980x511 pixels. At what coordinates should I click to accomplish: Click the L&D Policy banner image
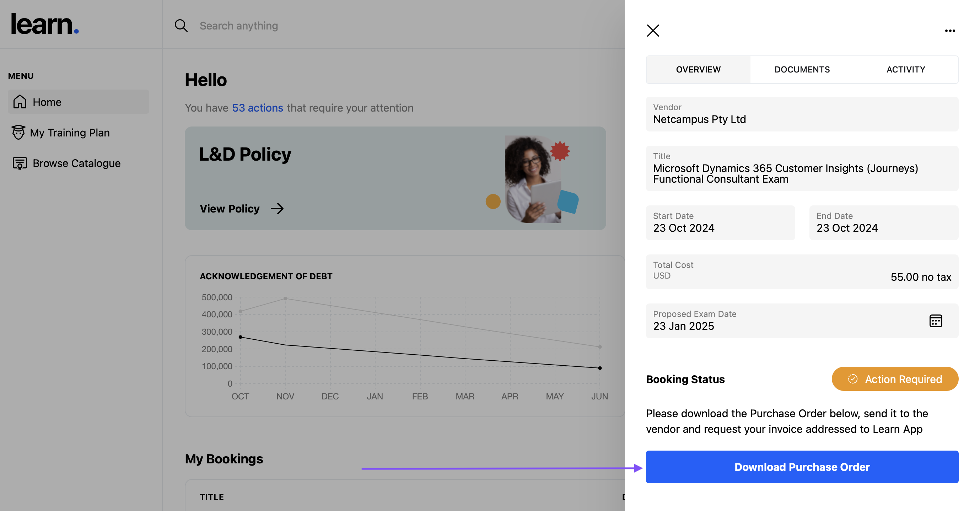(533, 179)
